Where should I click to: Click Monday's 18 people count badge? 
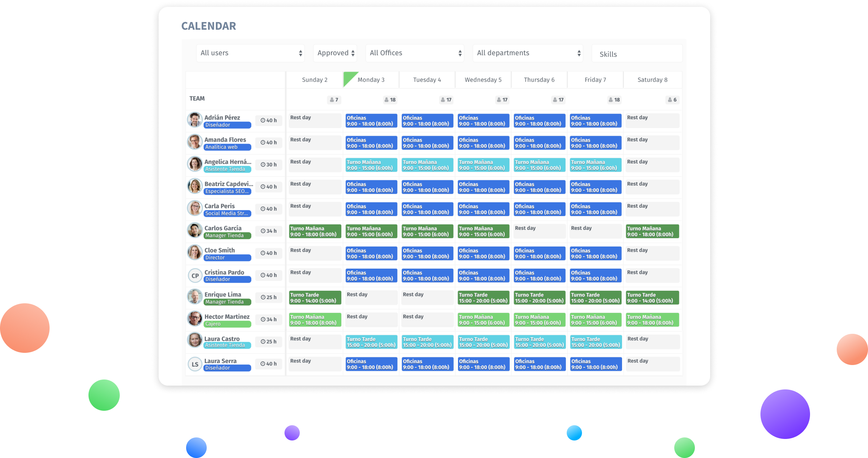pyautogui.click(x=390, y=100)
